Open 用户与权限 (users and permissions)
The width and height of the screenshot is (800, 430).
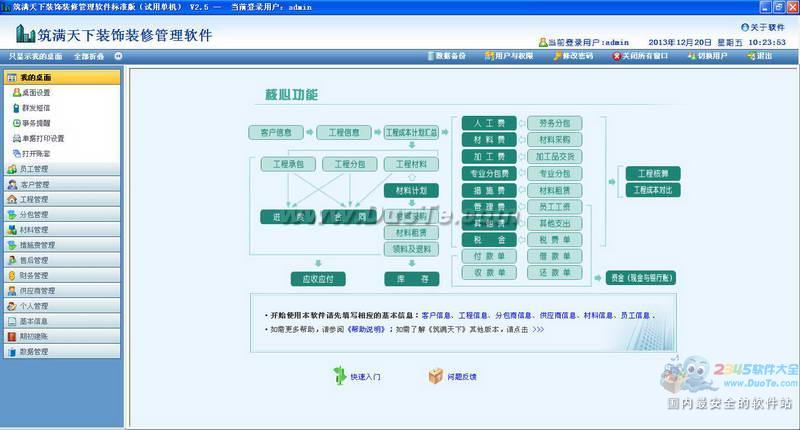pos(508,56)
